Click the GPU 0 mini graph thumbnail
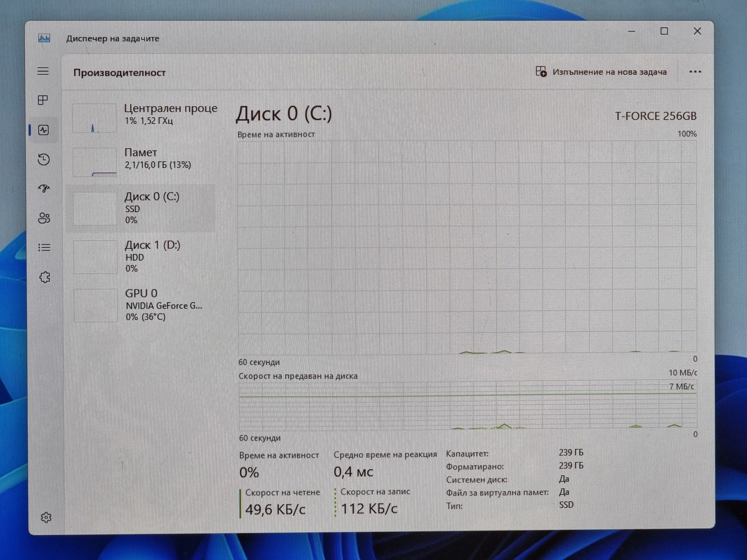Viewport: 747px width, 560px height. (96, 305)
